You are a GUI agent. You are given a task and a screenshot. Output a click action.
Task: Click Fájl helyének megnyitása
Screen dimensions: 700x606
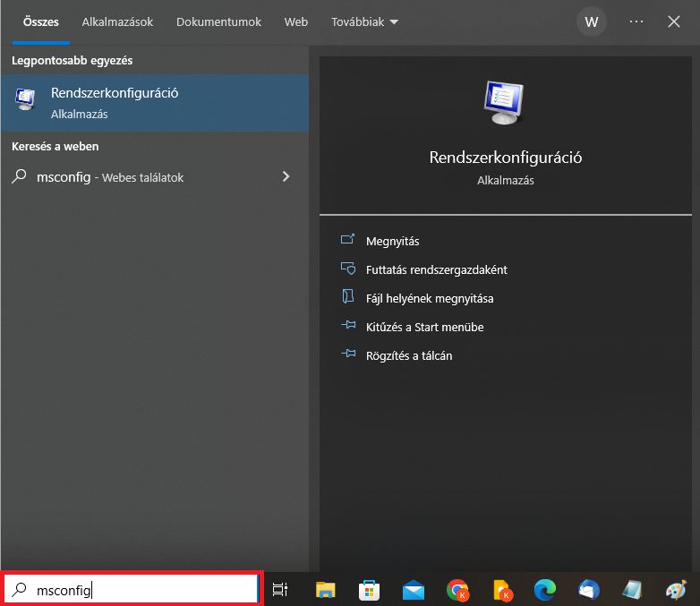(x=429, y=298)
